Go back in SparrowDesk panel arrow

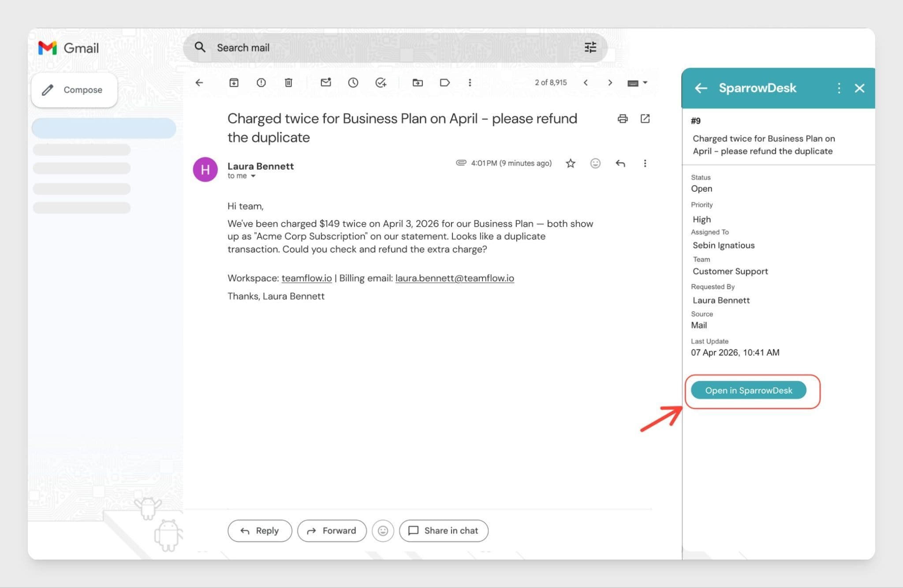coord(701,88)
